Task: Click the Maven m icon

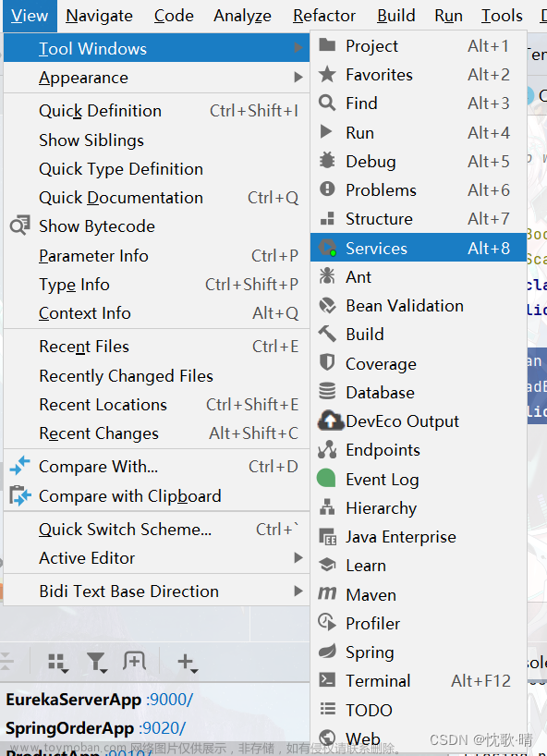Action: click(x=327, y=593)
